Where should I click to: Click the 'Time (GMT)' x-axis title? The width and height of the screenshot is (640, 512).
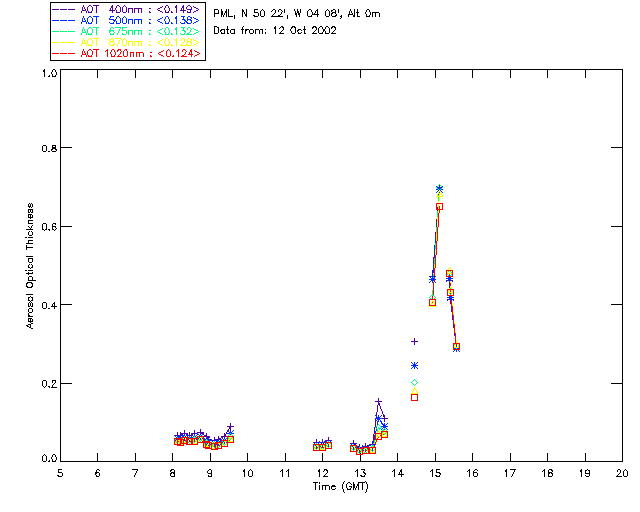[x=340, y=487]
